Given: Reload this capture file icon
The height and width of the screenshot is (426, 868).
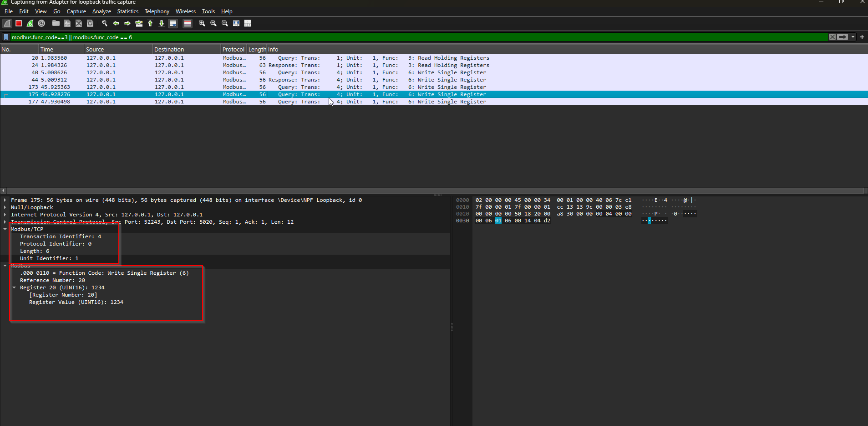Looking at the screenshot, I should [90, 23].
